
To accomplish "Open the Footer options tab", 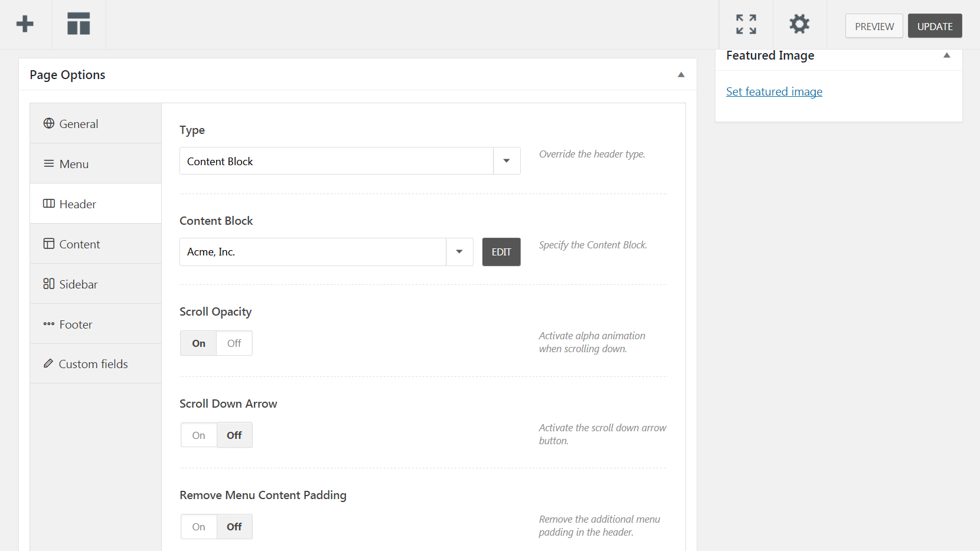I will click(x=96, y=324).
